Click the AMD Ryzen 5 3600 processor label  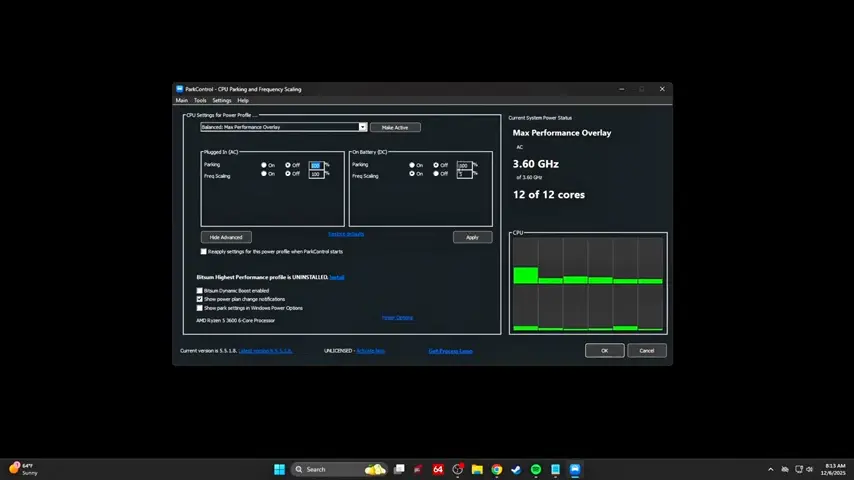coord(235,320)
